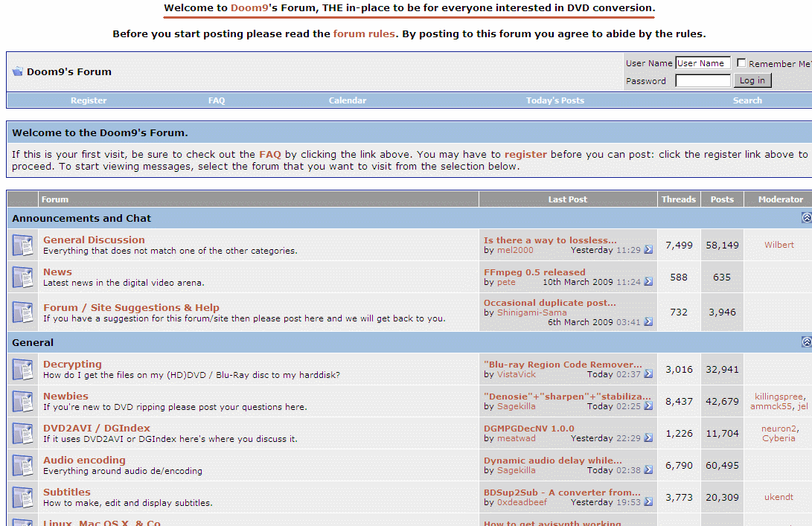
Task: Collapse the General category
Action: pos(807,341)
